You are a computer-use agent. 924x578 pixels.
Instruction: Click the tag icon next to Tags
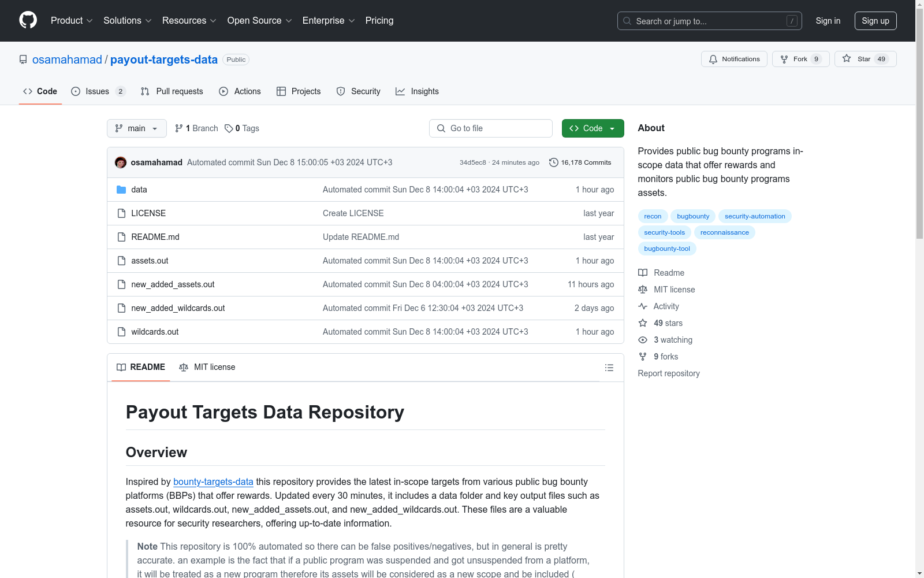(x=229, y=128)
